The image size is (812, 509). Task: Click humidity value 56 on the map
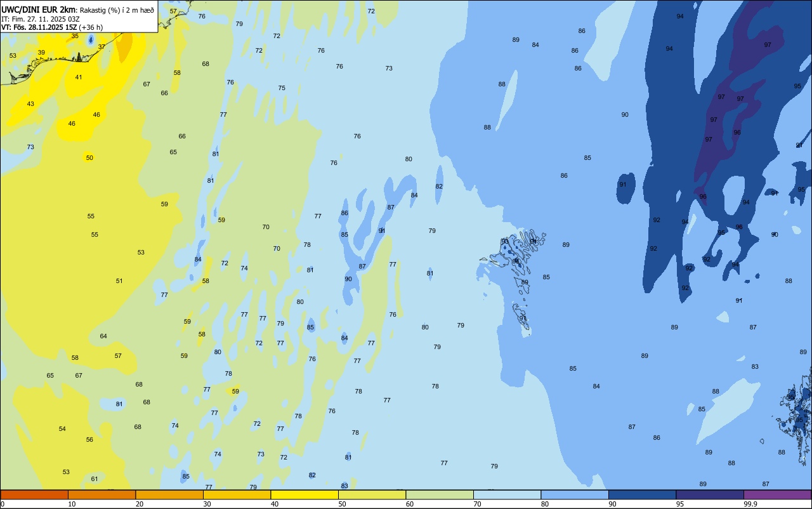click(x=89, y=440)
